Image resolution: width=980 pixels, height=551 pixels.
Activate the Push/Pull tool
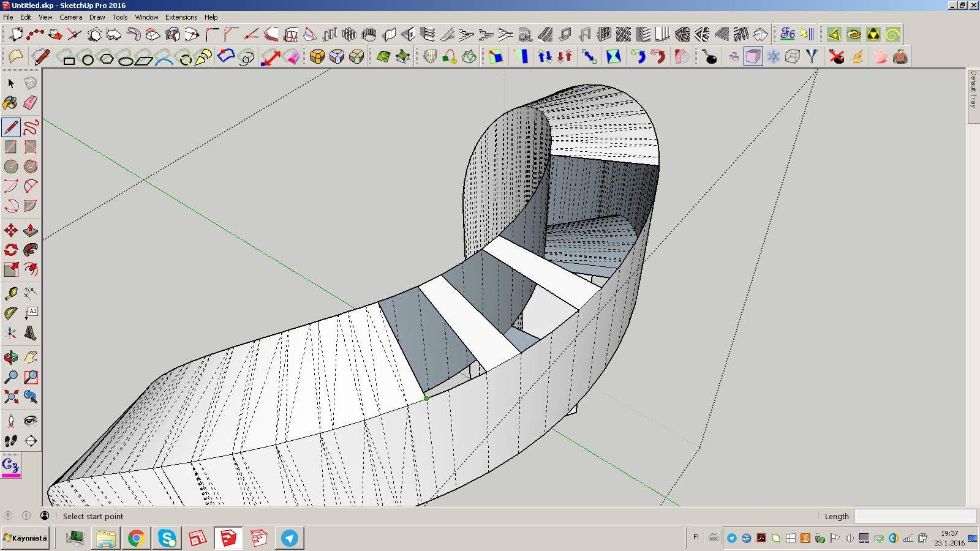30,230
